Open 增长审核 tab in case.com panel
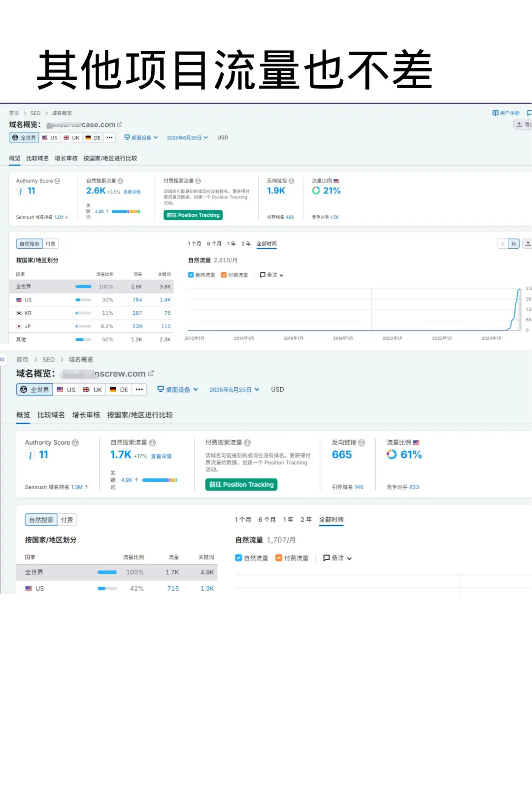532x798 pixels. pyautogui.click(x=66, y=158)
